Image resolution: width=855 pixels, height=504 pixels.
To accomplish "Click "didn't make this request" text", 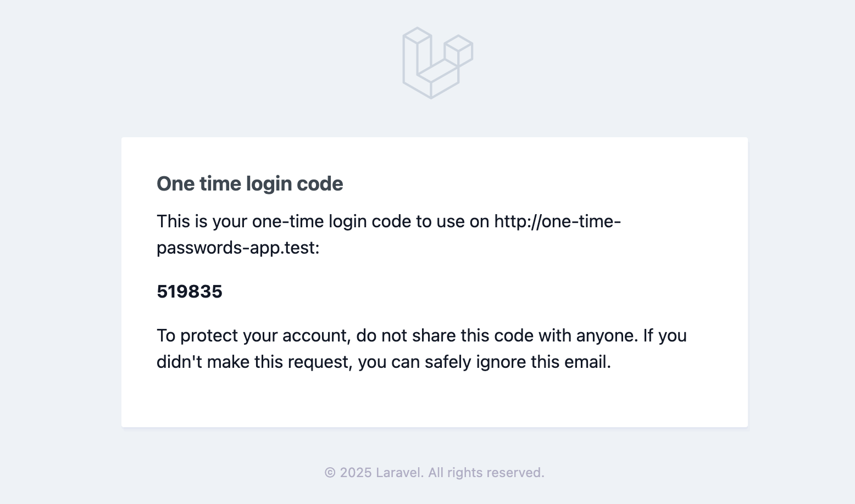I will coord(254,362).
